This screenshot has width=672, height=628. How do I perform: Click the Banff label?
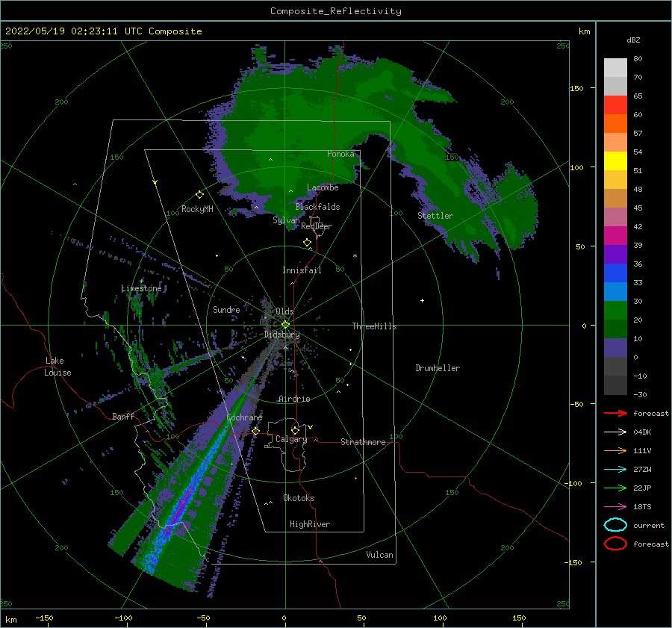pos(123,416)
